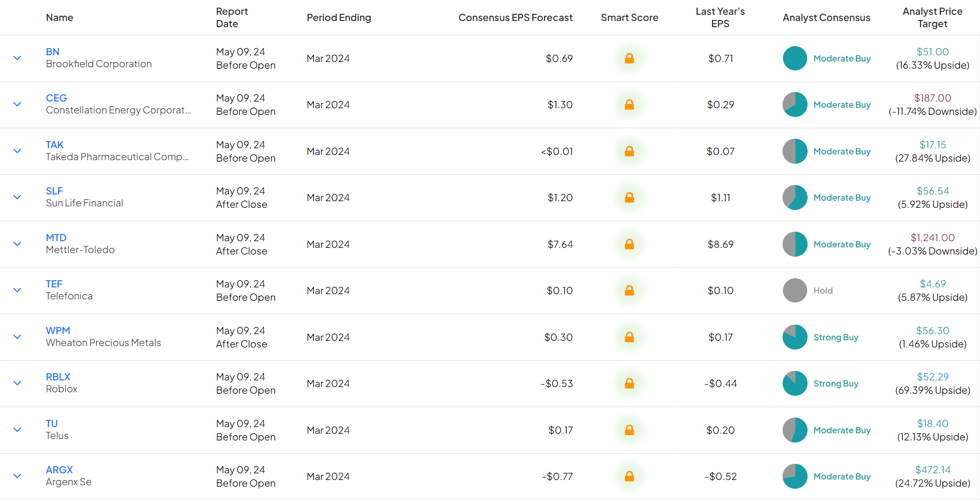Click the Smart Score lock for WPM
This screenshot has width=980, height=500.
(629, 337)
